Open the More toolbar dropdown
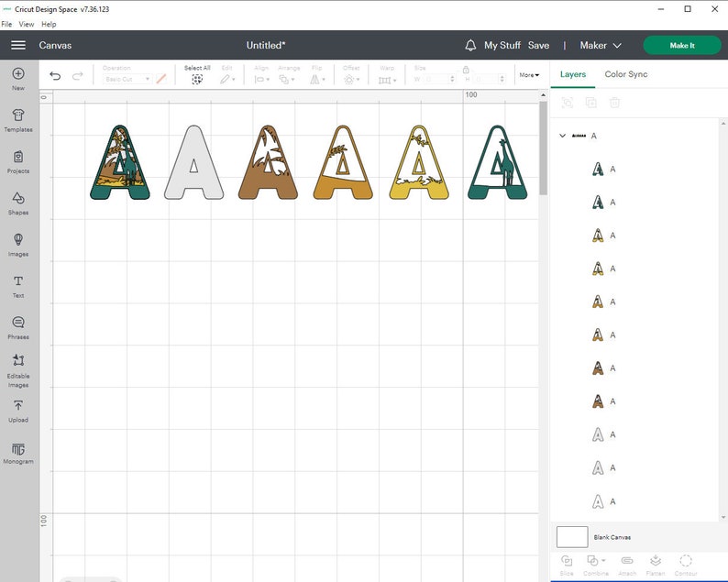The width and height of the screenshot is (728, 582). pos(529,75)
